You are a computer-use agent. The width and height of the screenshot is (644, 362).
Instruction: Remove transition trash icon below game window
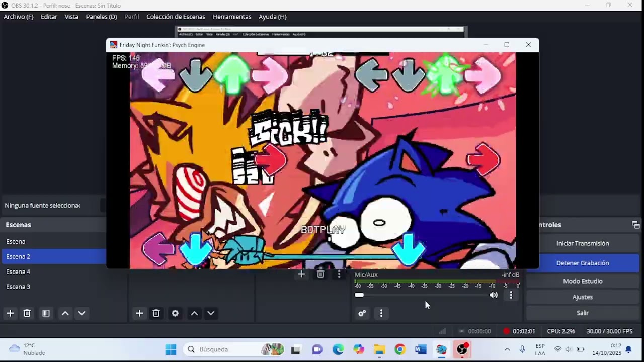320,274
